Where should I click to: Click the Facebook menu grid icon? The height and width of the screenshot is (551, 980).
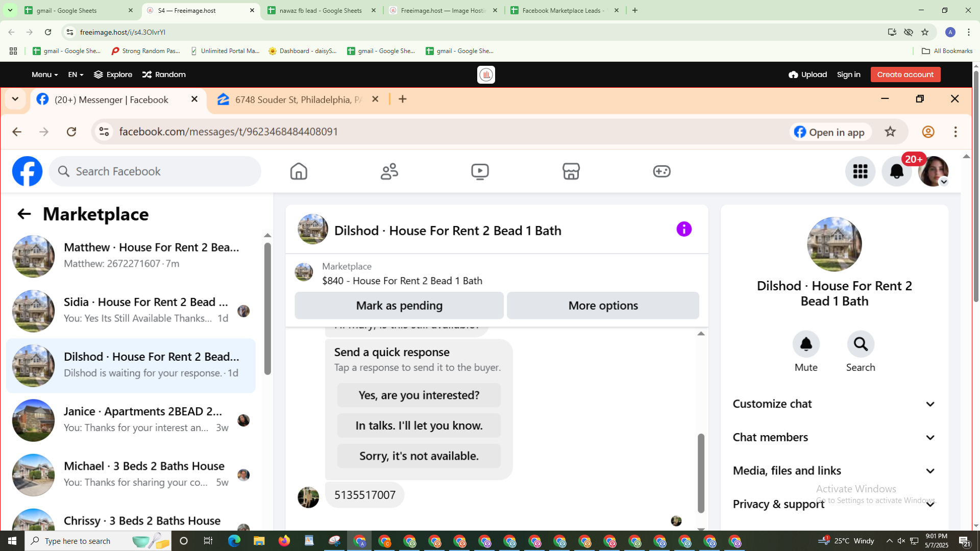click(860, 171)
